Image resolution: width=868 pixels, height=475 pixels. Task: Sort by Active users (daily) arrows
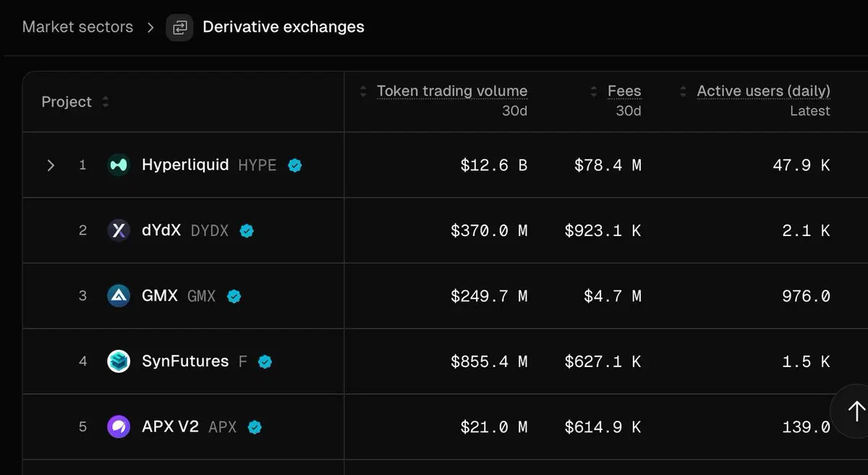(683, 91)
